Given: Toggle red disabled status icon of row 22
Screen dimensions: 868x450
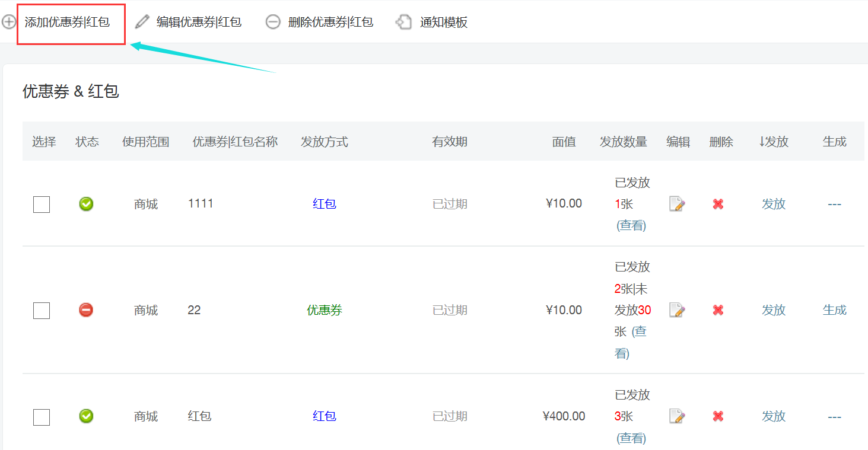Looking at the screenshot, I should [86, 309].
